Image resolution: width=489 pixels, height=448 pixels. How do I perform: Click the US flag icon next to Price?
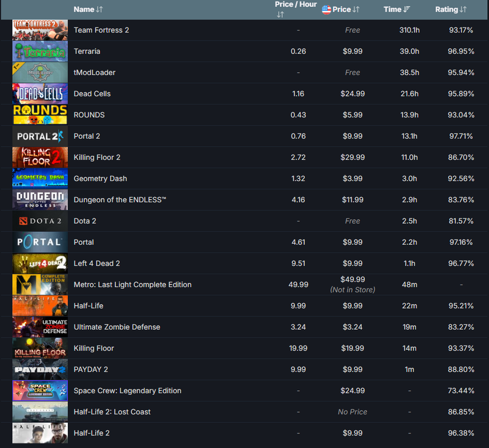327,10
